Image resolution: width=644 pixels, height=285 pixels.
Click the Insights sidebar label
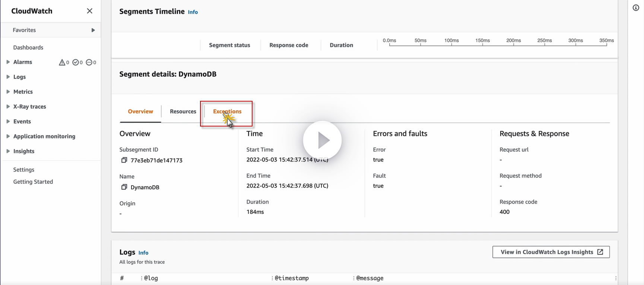tap(24, 151)
